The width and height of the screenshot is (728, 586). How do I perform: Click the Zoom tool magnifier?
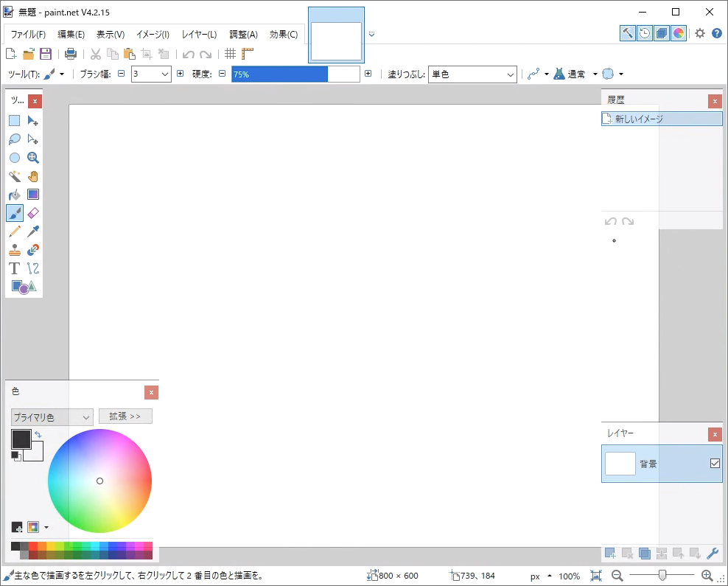(x=33, y=158)
